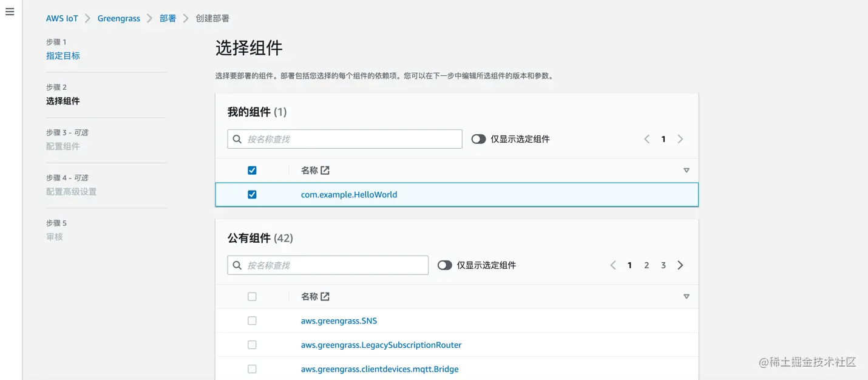The image size is (868, 380).
Task: Click the 我的组件 (1) heading
Action: point(257,112)
